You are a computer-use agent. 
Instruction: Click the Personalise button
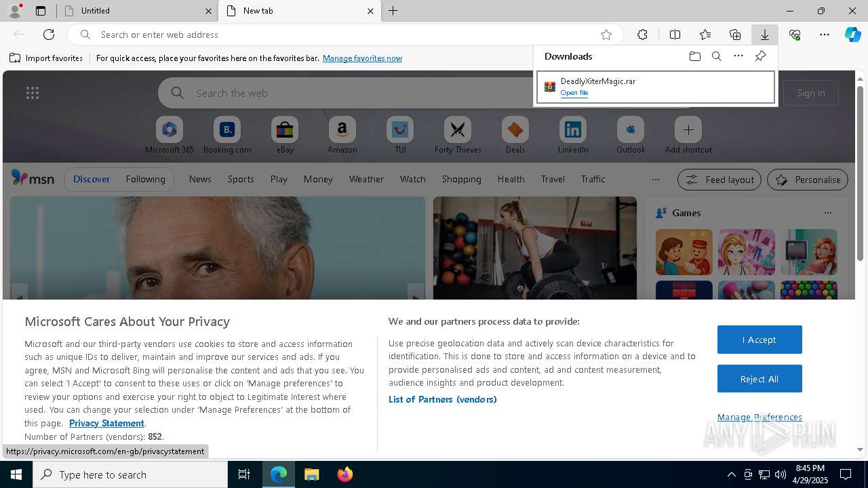(x=808, y=180)
